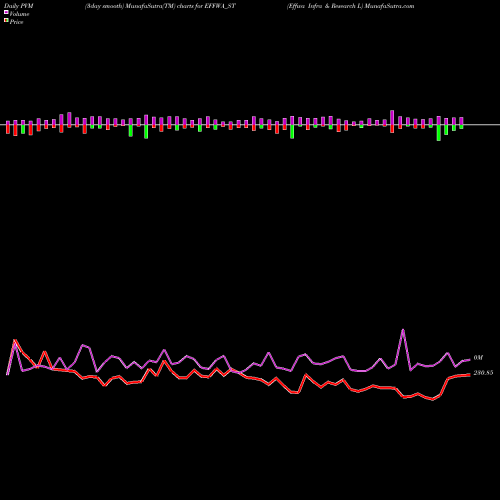The width and height of the screenshot is (500, 500).
Task: Click the '0M' volume line end label
Action: pos(478,358)
